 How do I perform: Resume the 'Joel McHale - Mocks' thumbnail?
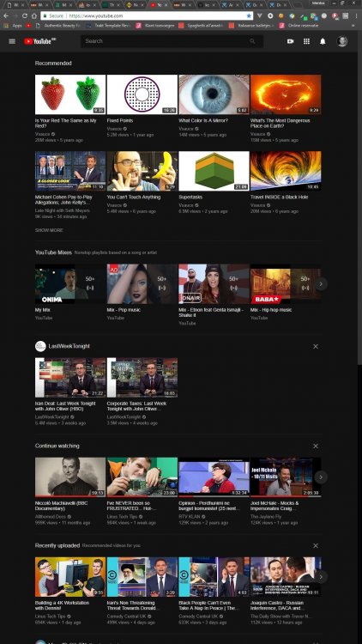coord(286,477)
